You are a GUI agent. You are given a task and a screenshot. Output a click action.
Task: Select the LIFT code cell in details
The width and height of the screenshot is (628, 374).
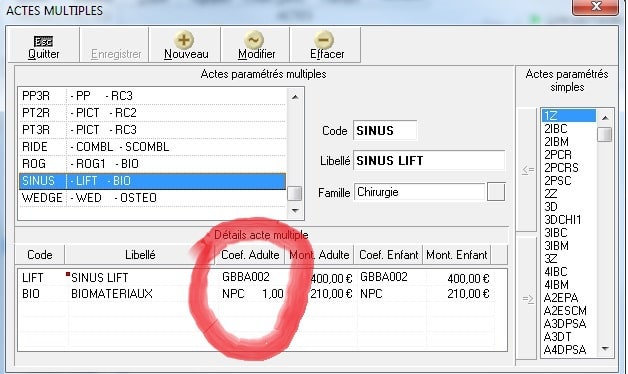pos(33,278)
